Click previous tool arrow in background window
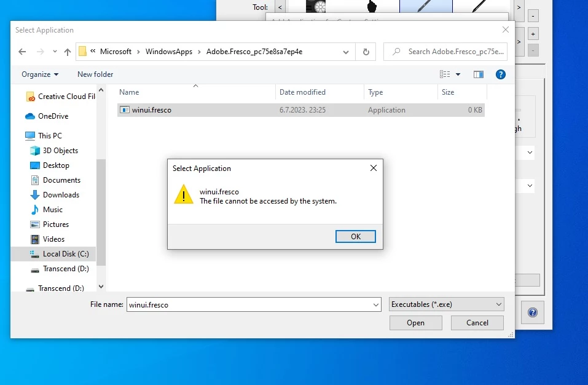 pyautogui.click(x=280, y=7)
